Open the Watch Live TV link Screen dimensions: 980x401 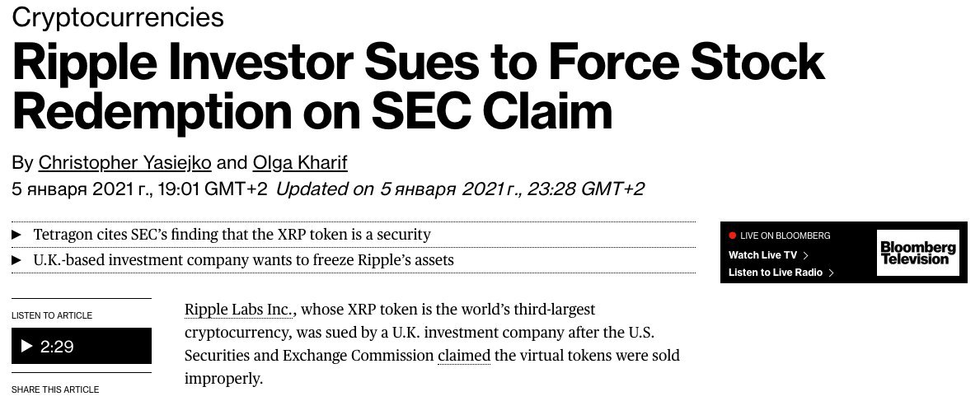762,255
